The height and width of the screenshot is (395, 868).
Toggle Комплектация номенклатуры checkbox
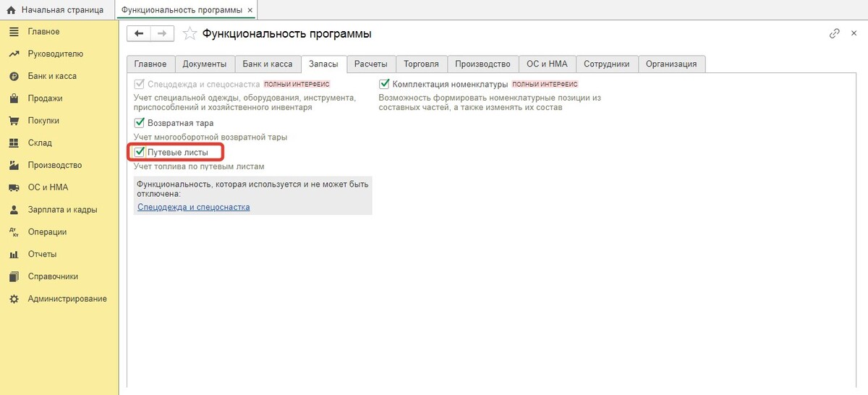coord(385,84)
